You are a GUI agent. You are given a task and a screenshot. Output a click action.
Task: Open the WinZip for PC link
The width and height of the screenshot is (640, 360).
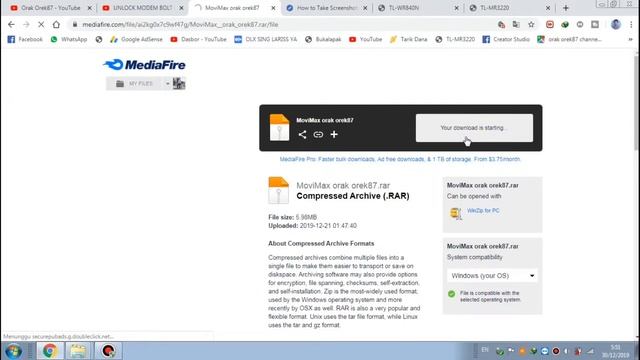pos(483,211)
